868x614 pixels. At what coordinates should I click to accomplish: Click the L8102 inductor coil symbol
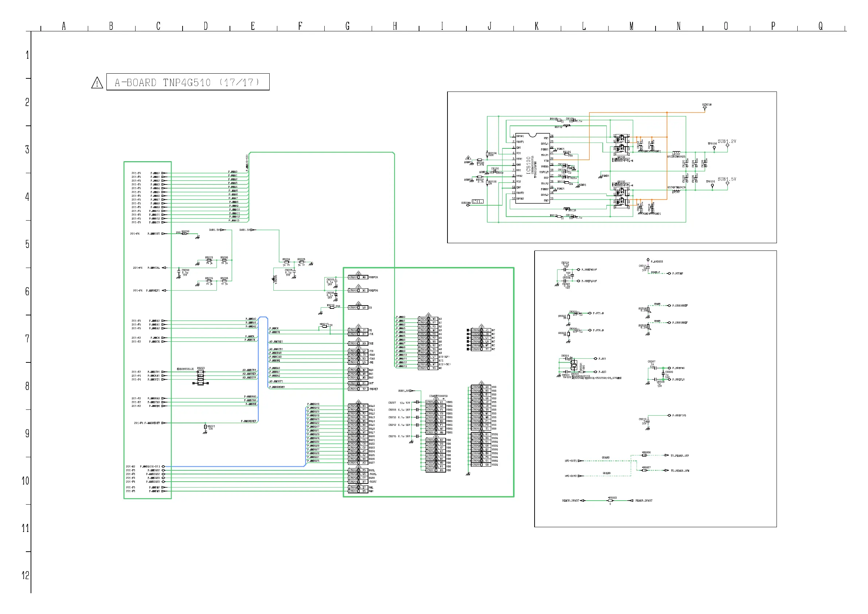coord(676,152)
